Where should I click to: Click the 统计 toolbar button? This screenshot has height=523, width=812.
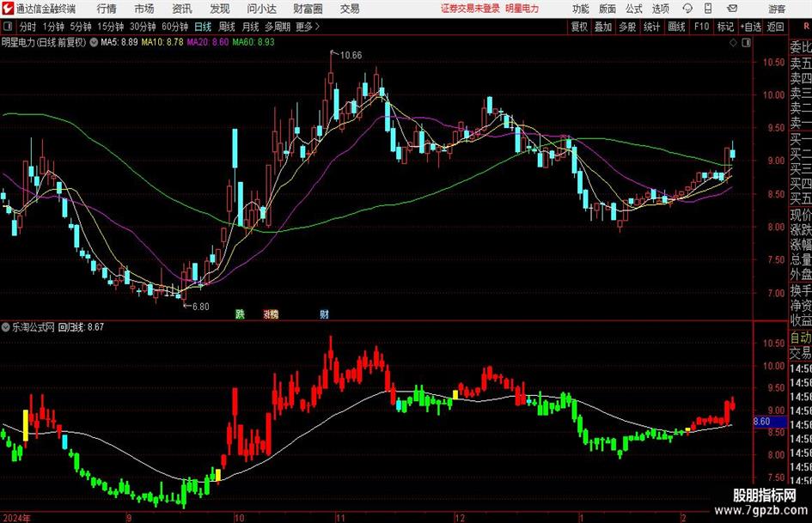(651, 27)
